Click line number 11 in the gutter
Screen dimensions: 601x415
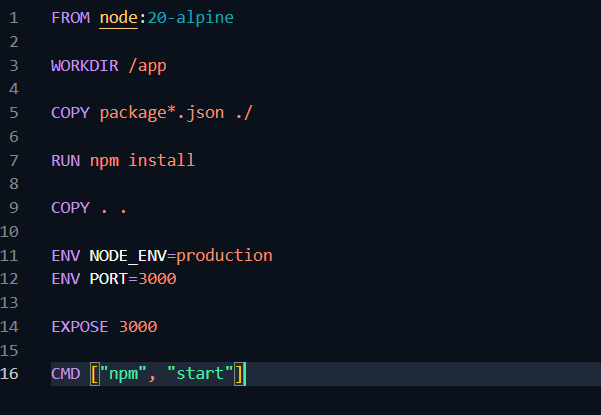click(9, 256)
